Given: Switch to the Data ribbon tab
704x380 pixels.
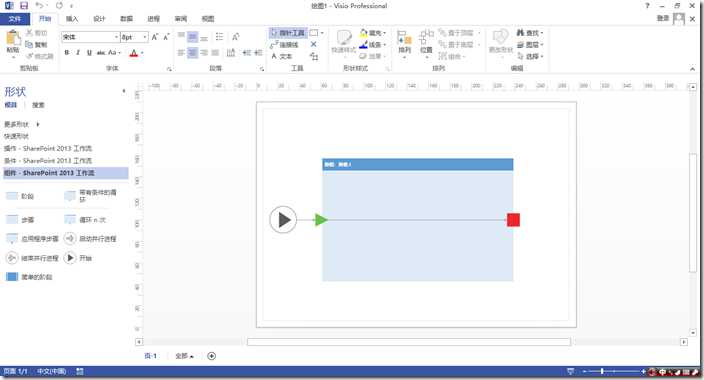Looking at the screenshot, I should (127, 18).
